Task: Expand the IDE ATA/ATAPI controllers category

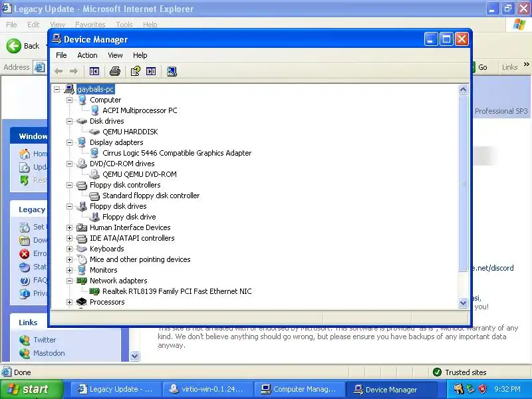Action: point(70,238)
